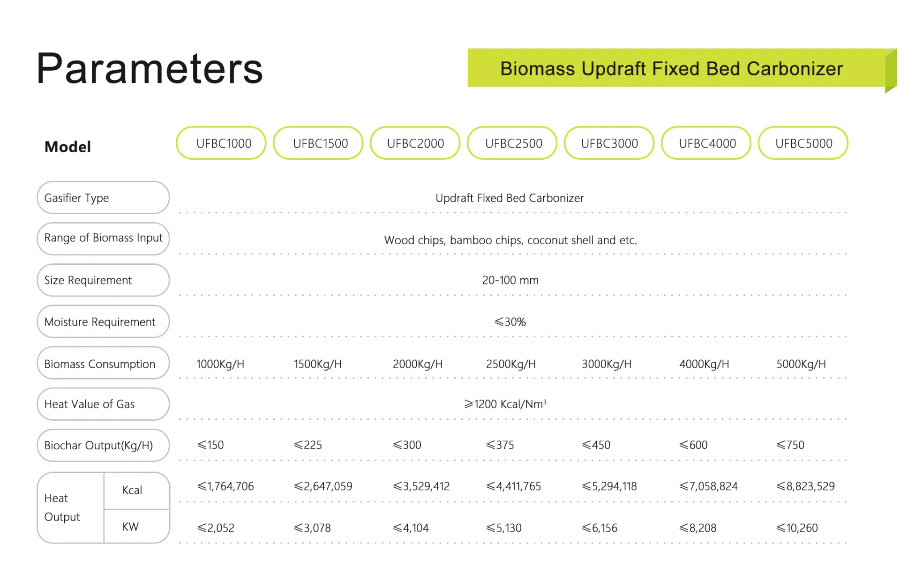Click the Heat Value of Gas label
900x588 pixels.
click(x=103, y=404)
